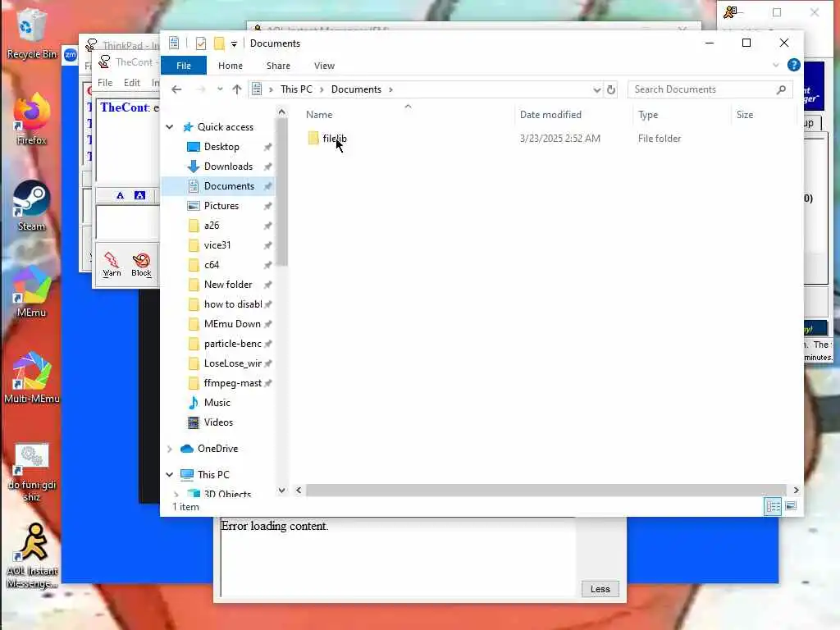
Task: Click the Warn icon in TheCont window
Action: pos(112,265)
